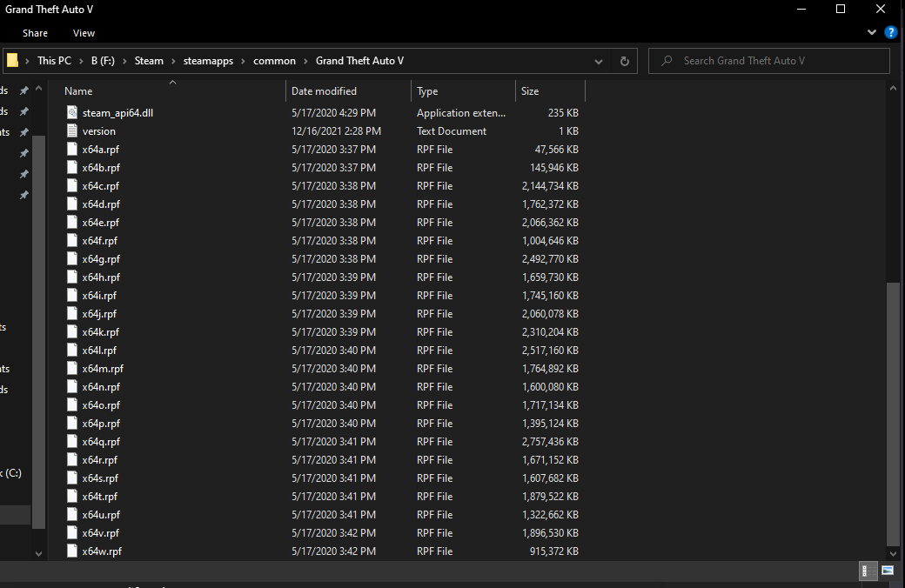This screenshot has width=905, height=588.
Task: Select the x64n.rpf file name
Action: tap(101, 386)
